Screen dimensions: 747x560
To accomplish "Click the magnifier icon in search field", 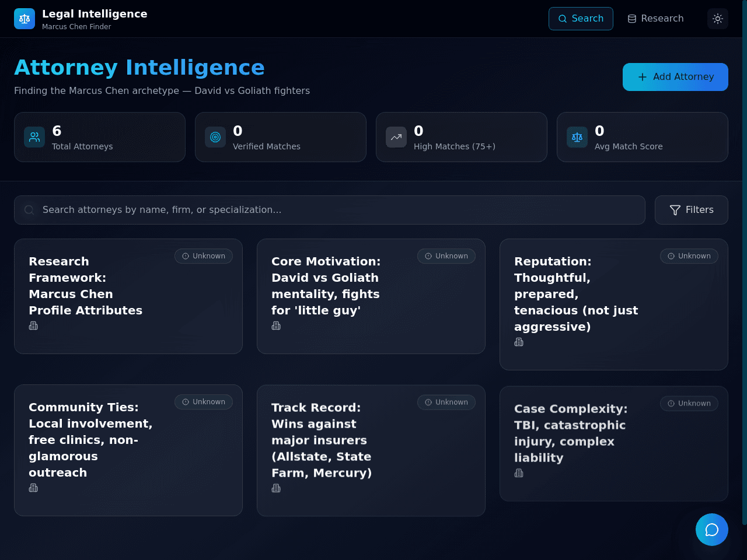I will [29, 210].
